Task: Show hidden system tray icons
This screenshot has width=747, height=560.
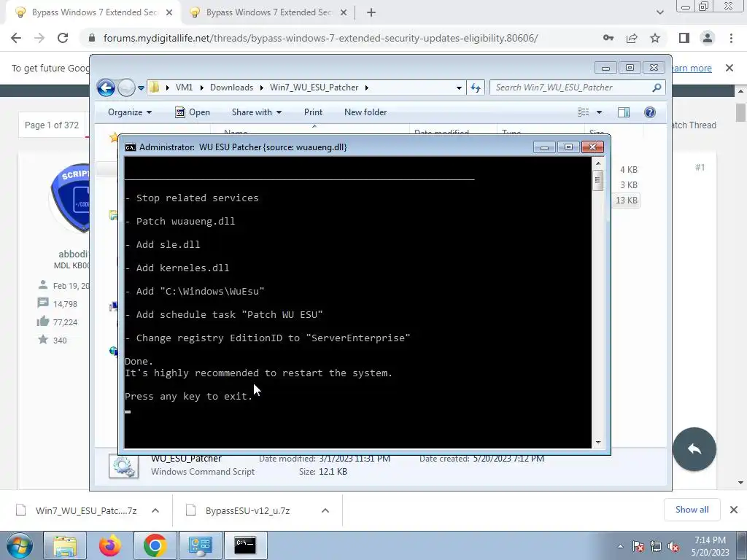Action: coord(620,547)
